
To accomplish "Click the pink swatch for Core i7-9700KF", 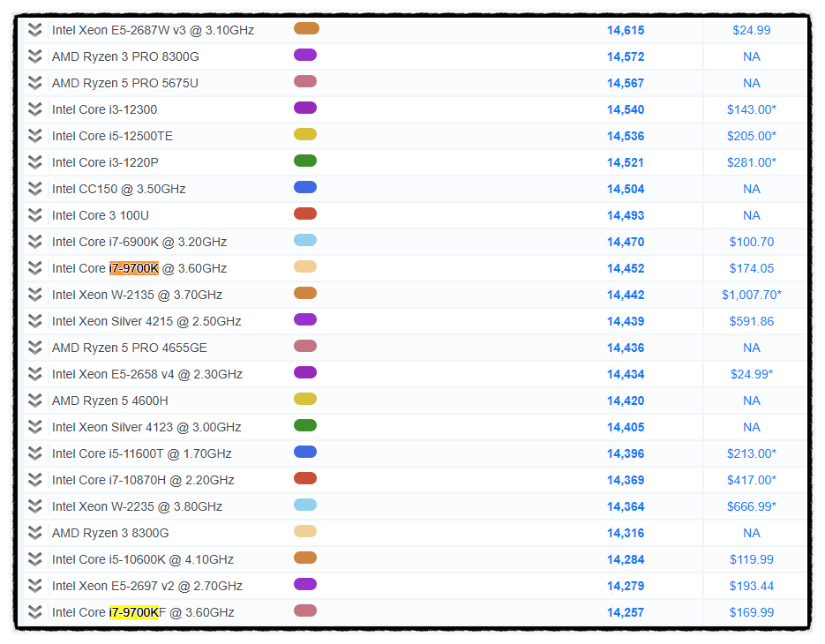I will pyautogui.click(x=305, y=610).
